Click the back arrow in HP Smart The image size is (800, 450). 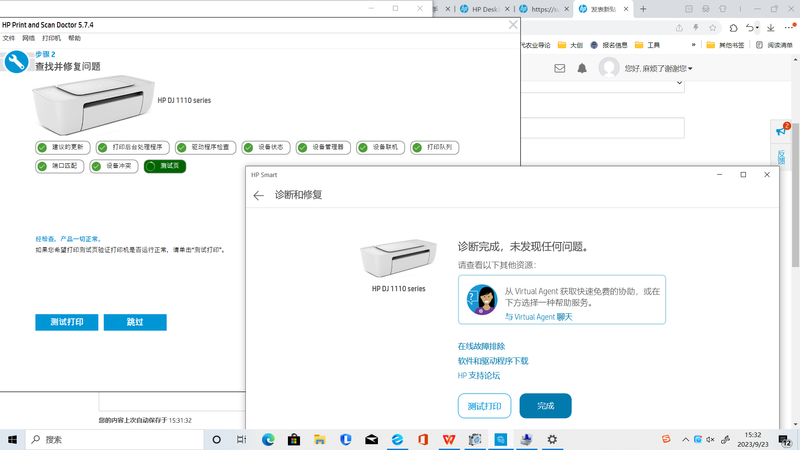pos(258,196)
